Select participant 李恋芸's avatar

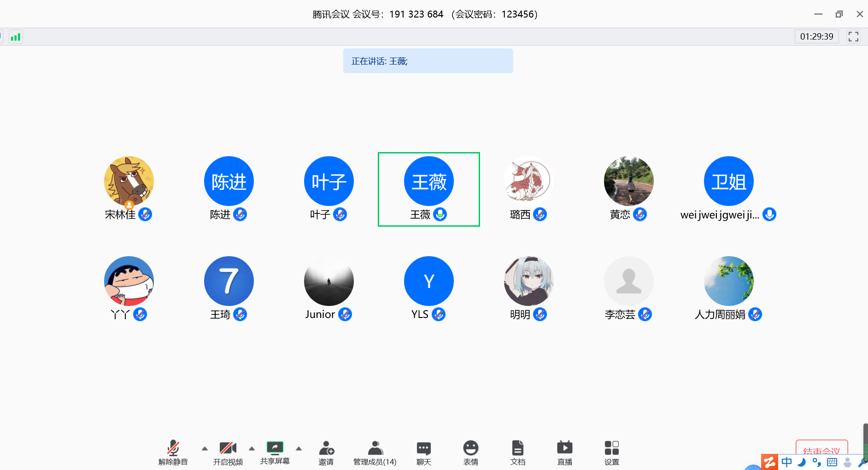click(x=628, y=281)
